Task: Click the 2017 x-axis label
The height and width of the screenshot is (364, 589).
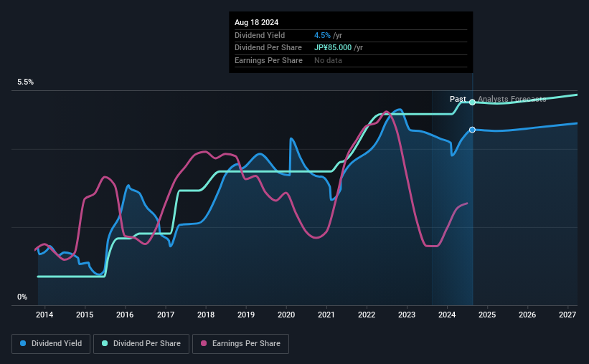Action: click(x=165, y=315)
